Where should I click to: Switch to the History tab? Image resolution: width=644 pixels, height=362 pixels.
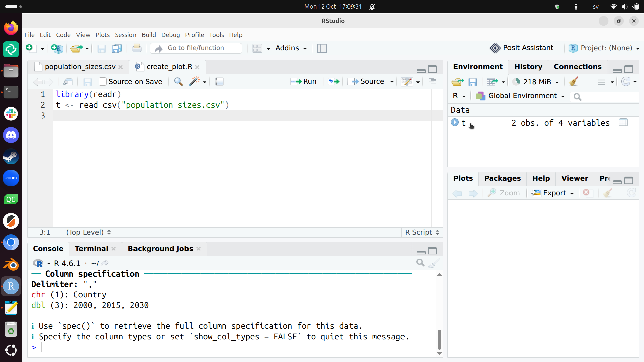528,67
